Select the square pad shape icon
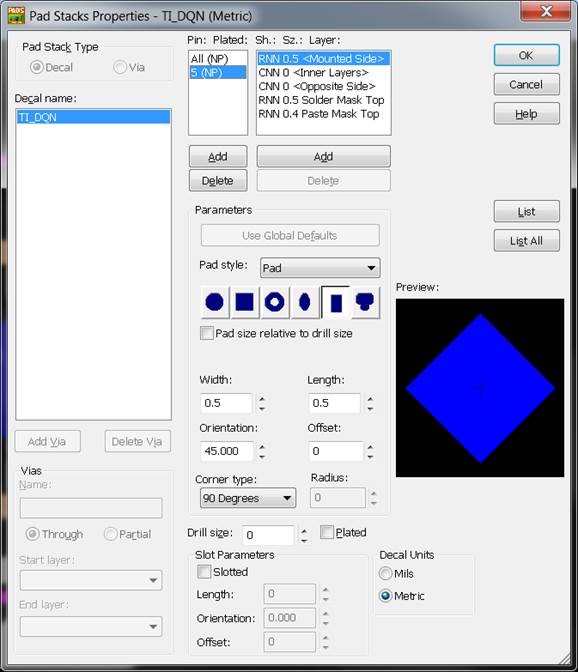Image resolution: width=578 pixels, height=672 pixels. pyautogui.click(x=245, y=302)
